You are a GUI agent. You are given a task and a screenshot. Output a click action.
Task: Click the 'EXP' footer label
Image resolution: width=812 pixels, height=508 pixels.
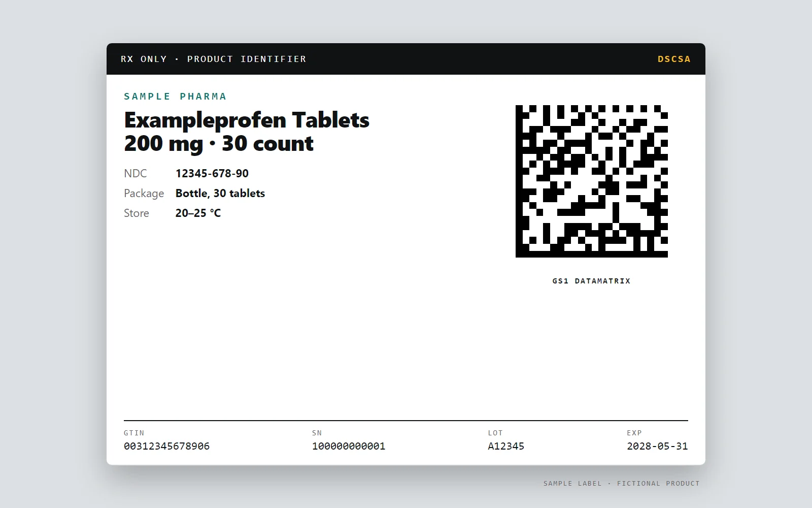634,433
